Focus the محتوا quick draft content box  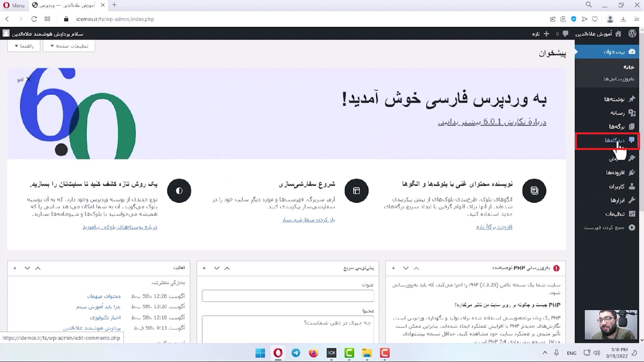click(288, 329)
